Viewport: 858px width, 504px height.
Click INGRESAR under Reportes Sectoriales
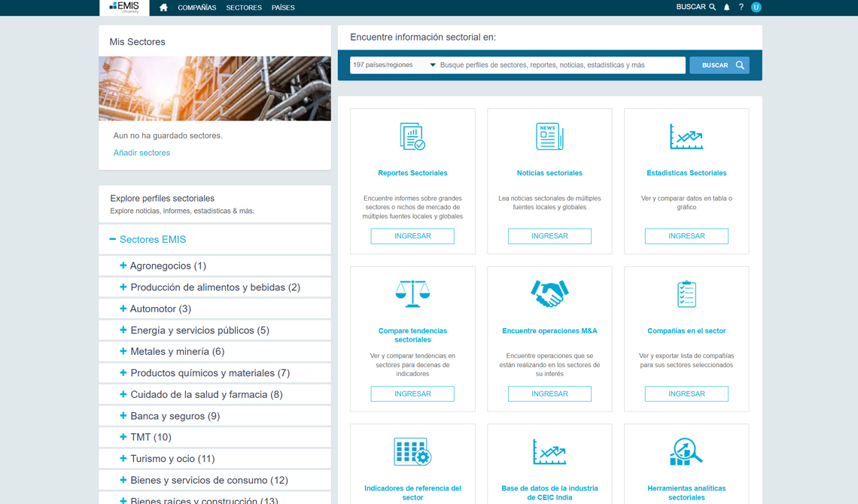tap(412, 236)
